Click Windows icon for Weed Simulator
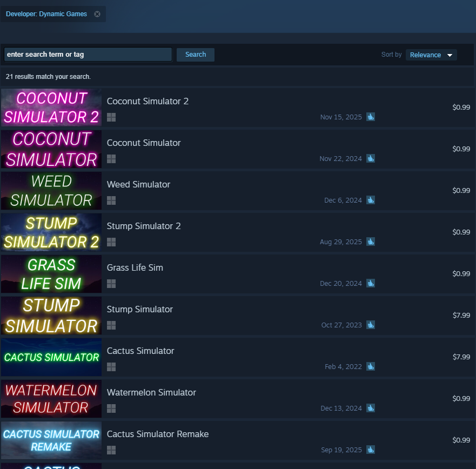This screenshot has width=476, height=469. click(x=111, y=200)
